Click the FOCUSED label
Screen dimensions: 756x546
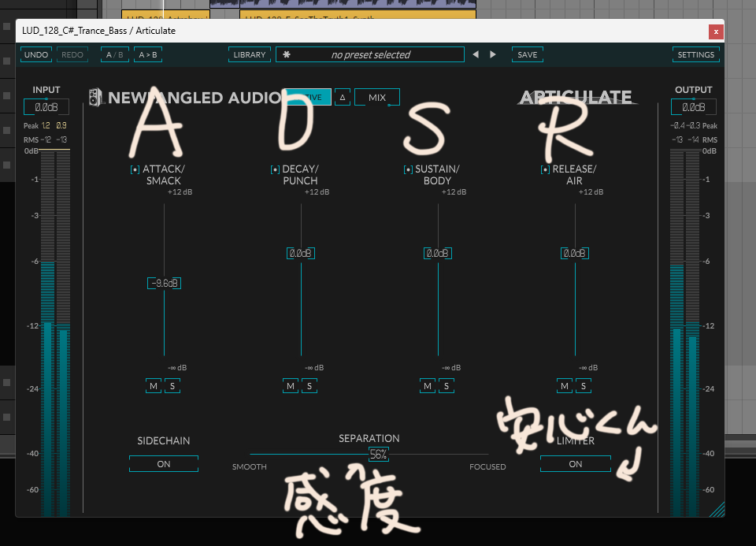click(x=487, y=467)
